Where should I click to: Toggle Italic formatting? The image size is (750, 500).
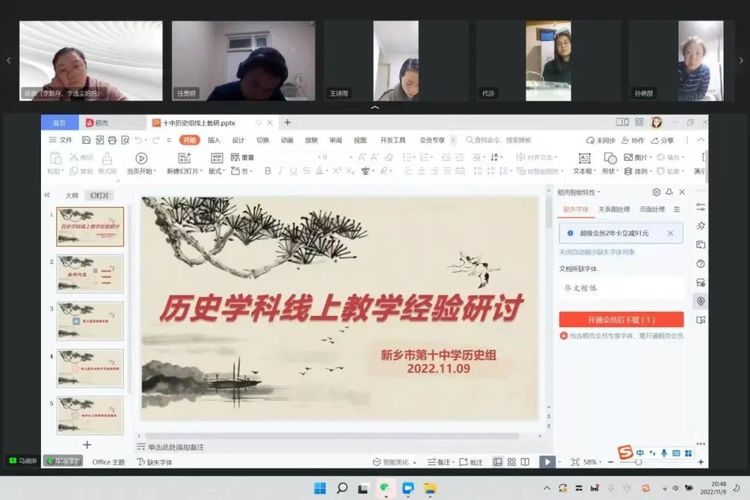point(280,171)
